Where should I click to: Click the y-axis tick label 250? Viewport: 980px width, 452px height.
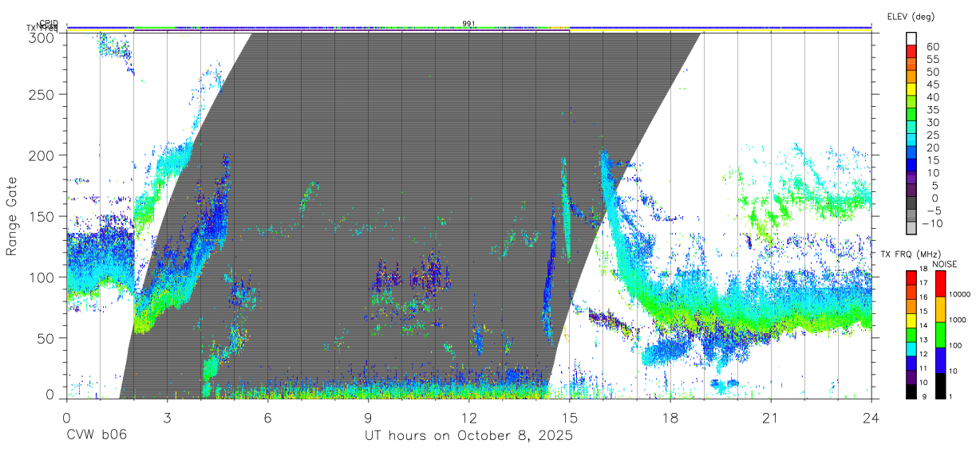pyautogui.click(x=42, y=94)
